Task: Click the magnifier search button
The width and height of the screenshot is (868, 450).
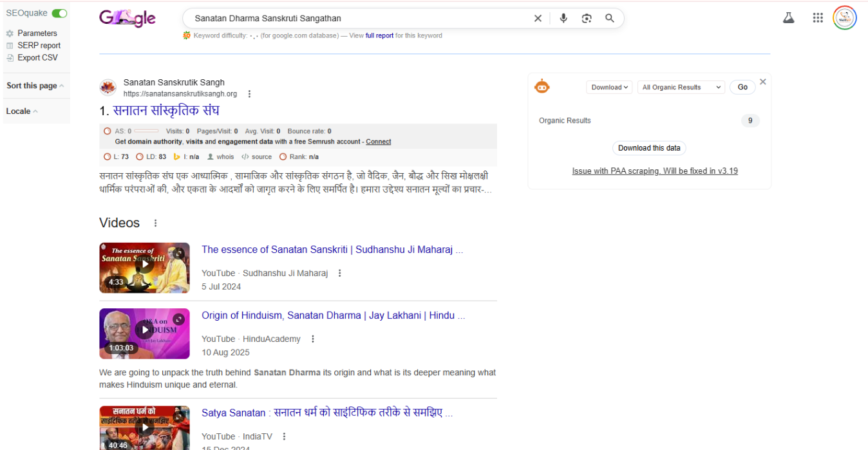Action: 609,19
